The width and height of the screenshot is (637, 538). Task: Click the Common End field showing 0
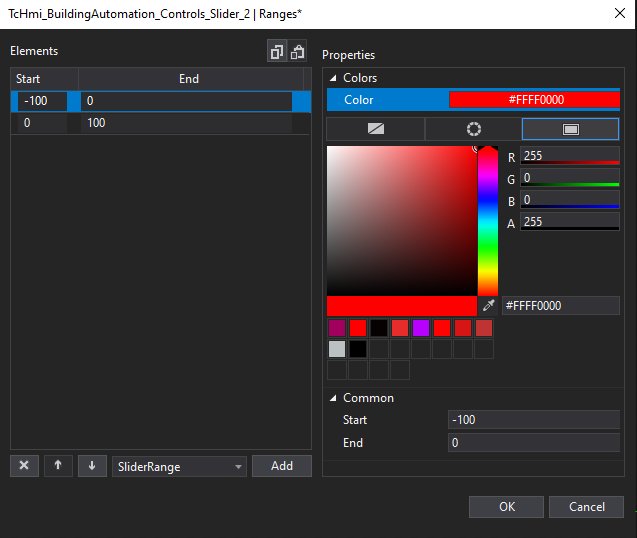click(x=534, y=443)
